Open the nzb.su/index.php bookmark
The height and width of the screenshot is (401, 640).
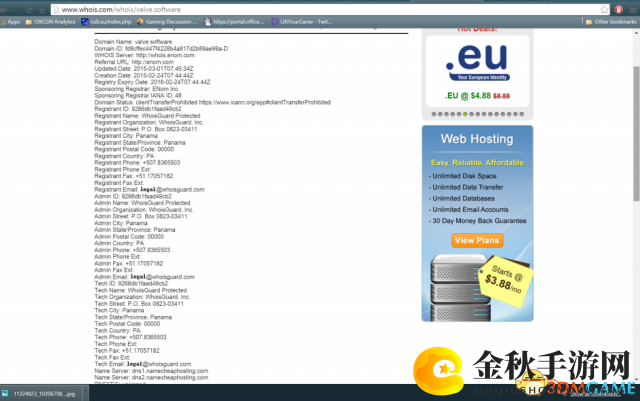tap(106, 22)
